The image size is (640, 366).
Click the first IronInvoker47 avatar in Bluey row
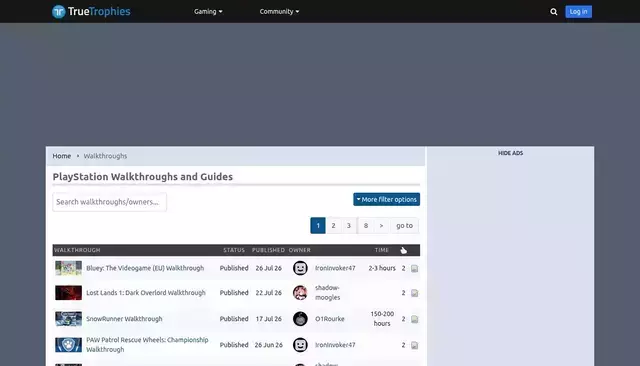[300, 268]
